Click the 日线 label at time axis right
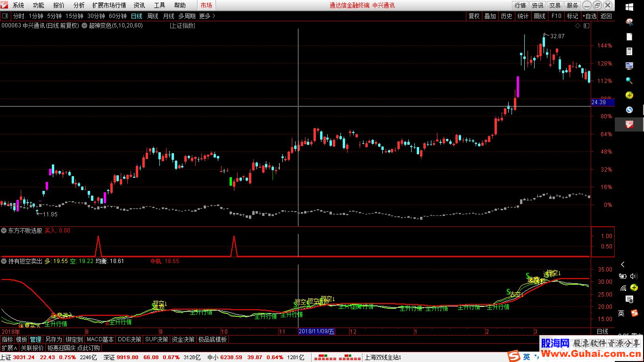This screenshot has width=644, height=362. coord(603,331)
